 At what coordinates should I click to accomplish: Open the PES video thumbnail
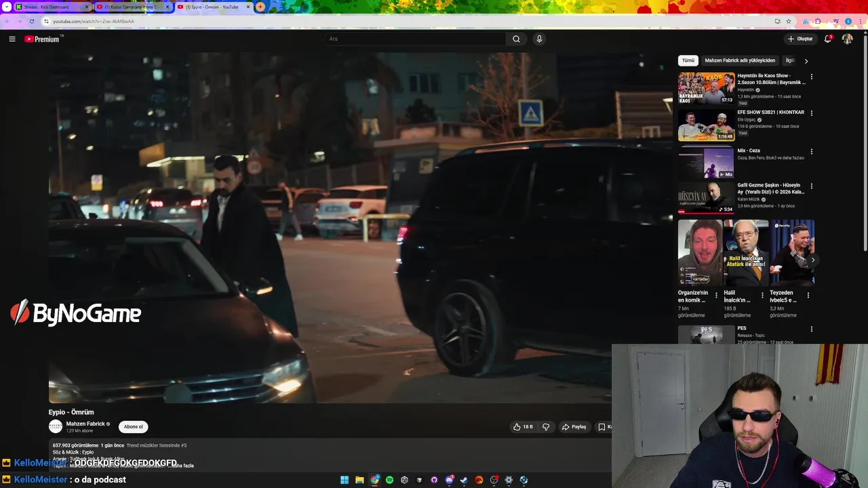[706, 335]
